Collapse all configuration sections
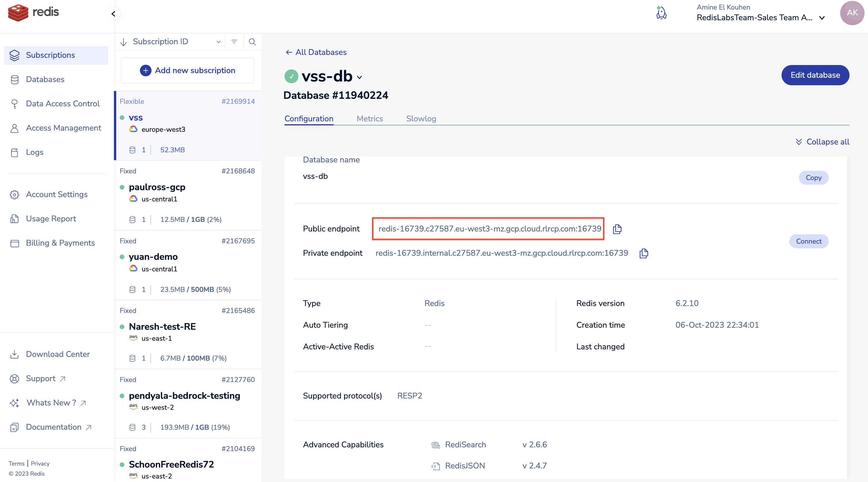Viewport: 868px width, 482px height. coord(822,142)
